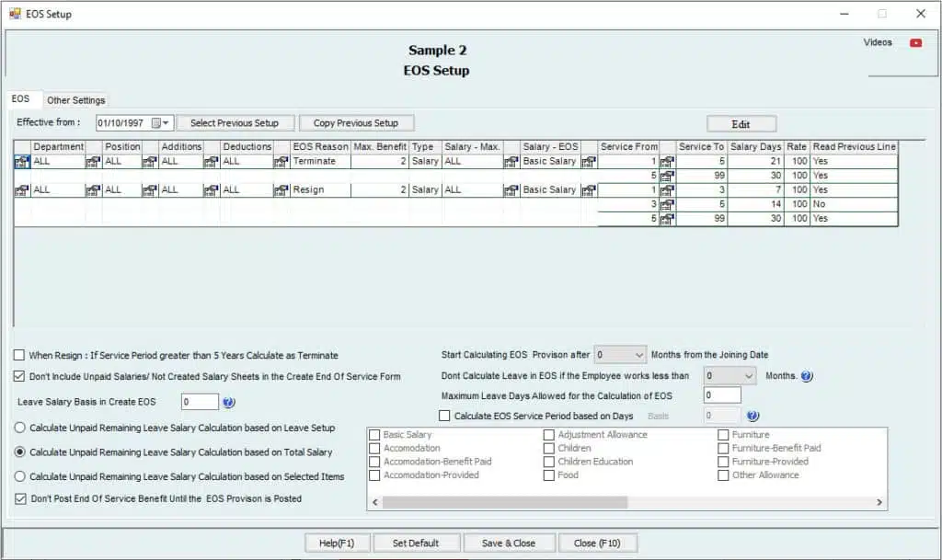Switch to the Other Settings tab
The height and width of the screenshot is (560, 942).
76,100
